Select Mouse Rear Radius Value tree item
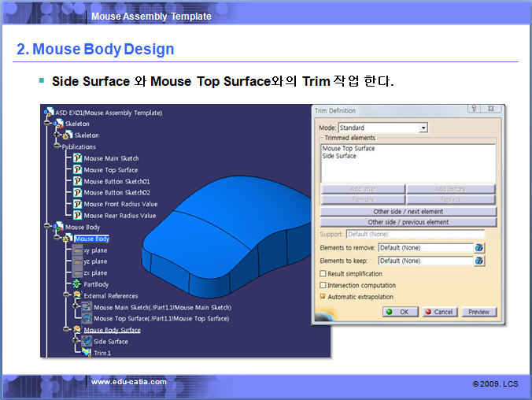The width and height of the screenshot is (532, 400). coord(120,215)
